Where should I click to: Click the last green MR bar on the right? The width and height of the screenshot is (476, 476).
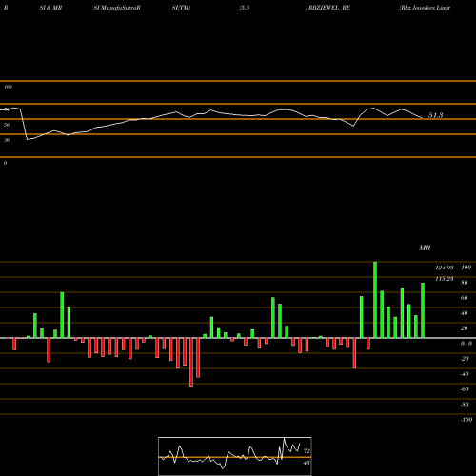click(x=423, y=310)
